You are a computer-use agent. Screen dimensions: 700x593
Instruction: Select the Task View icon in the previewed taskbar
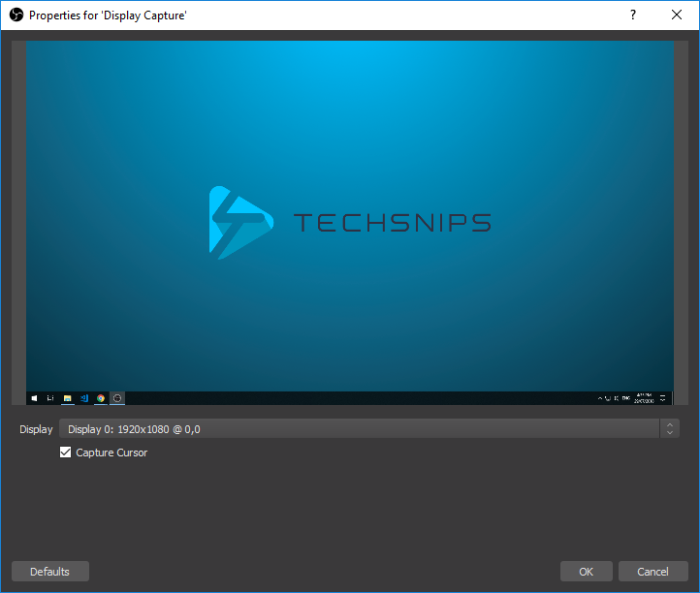click(x=50, y=398)
